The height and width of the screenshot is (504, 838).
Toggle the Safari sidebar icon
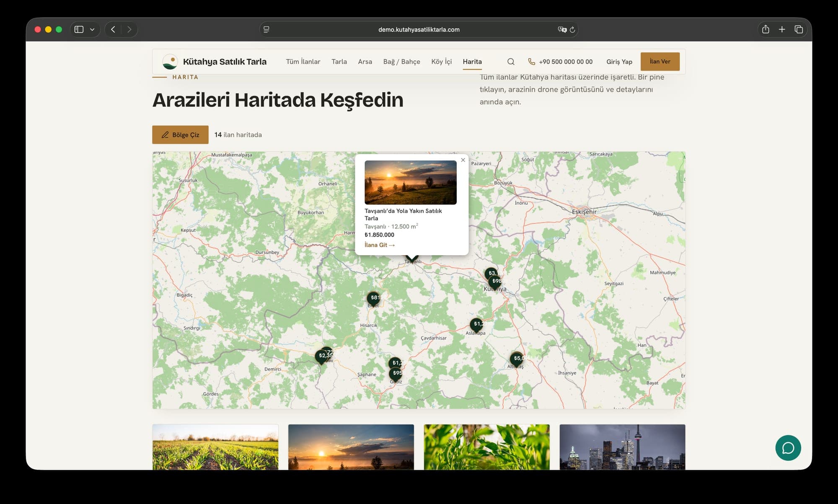pyautogui.click(x=79, y=29)
